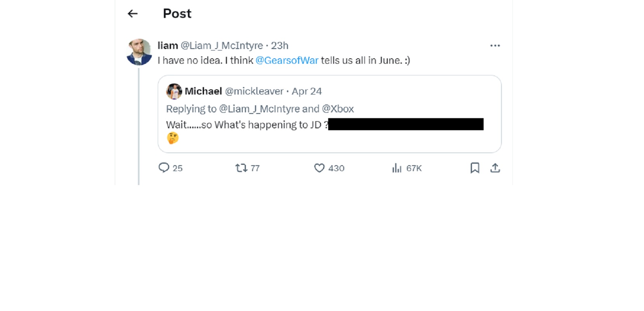Image resolution: width=644 pixels, height=311 pixels.
Task: Open the 23h timestamp link
Action: click(x=280, y=46)
